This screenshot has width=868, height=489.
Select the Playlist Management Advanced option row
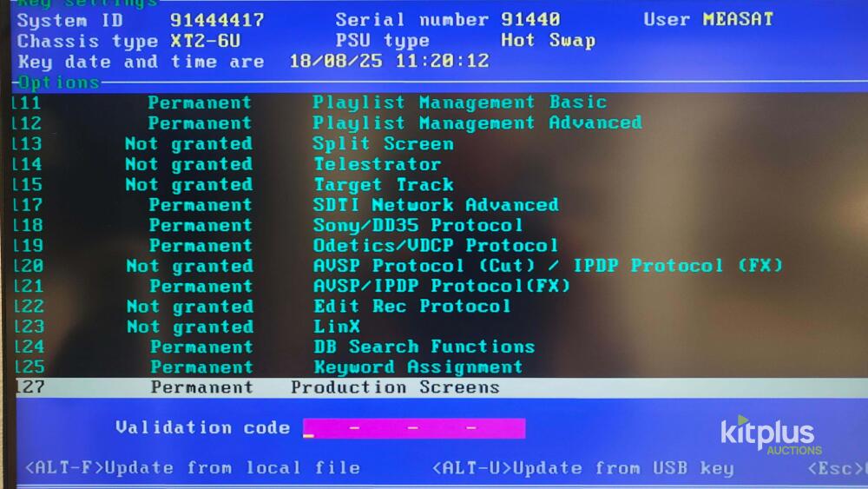(440, 123)
